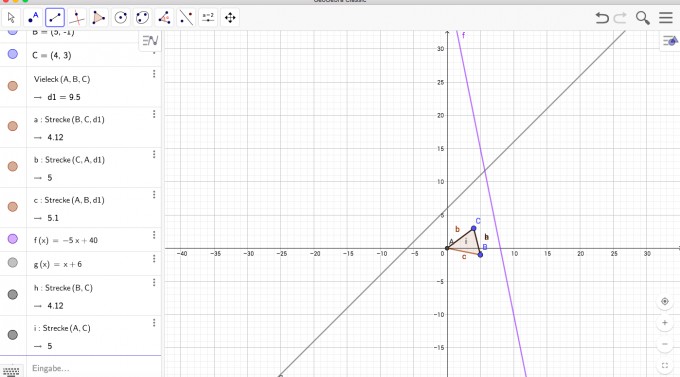This screenshot has height=377, width=680.
Task: Open options menu for i : Strecke(A, C)
Action: pyautogui.click(x=154, y=323)
